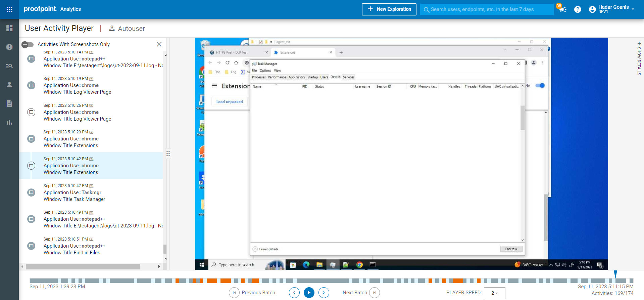Open the Hadar Goanis account dropdown
This screenshot has height=300, width=644.
point(612,9)
